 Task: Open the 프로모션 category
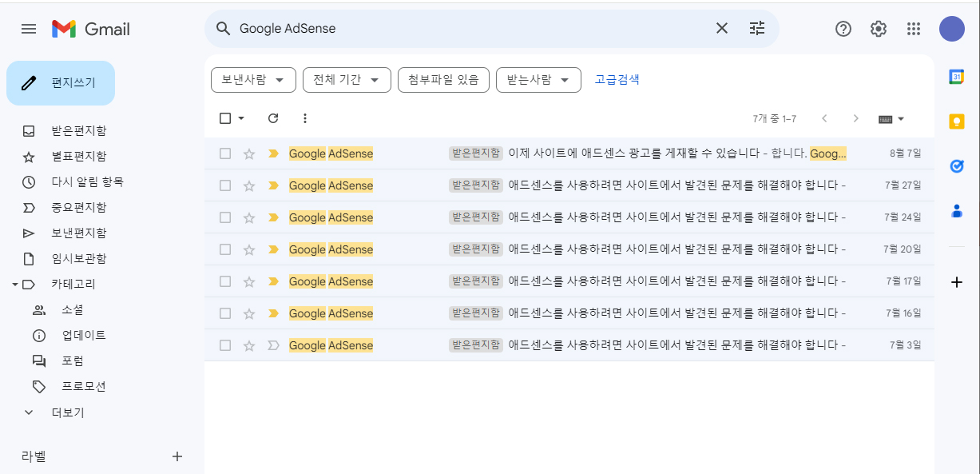point(84,386)
